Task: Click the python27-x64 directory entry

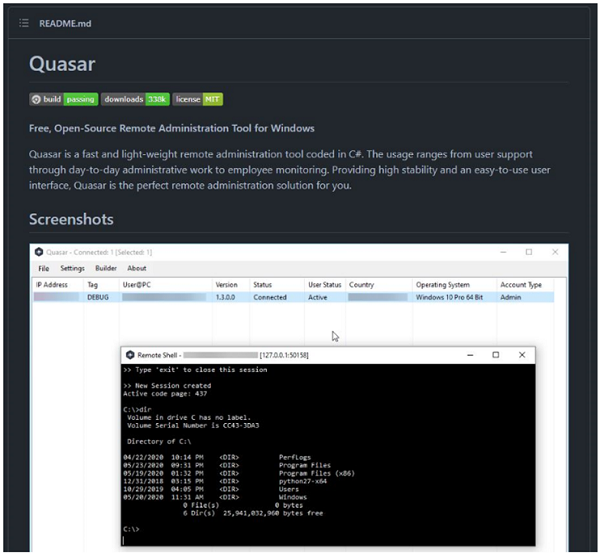Action: 303,481
